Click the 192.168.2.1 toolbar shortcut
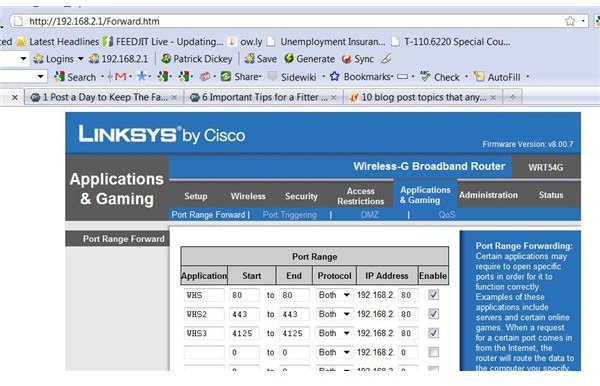Image resolution: width=600 pixels, height=386 pixels. [118, 59]
